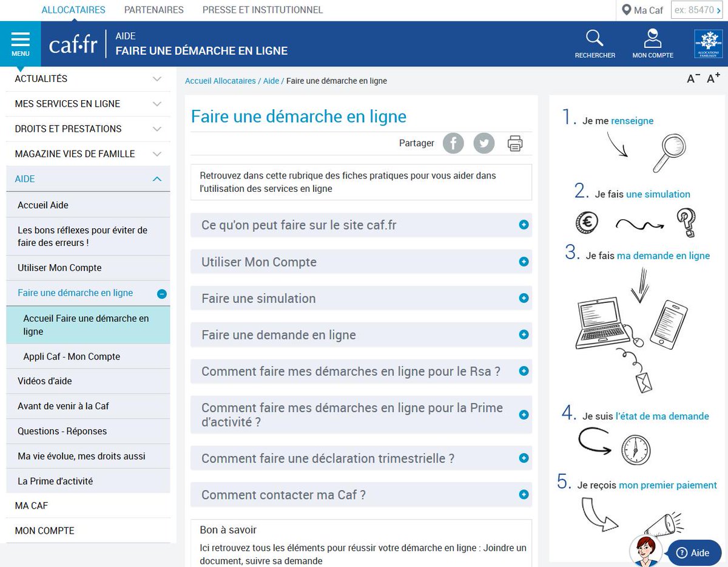The height and width of the screenshot is (567, 728).
Task: Open 'Vidéos d'aide' sidebar item
Action: (88, 381)
